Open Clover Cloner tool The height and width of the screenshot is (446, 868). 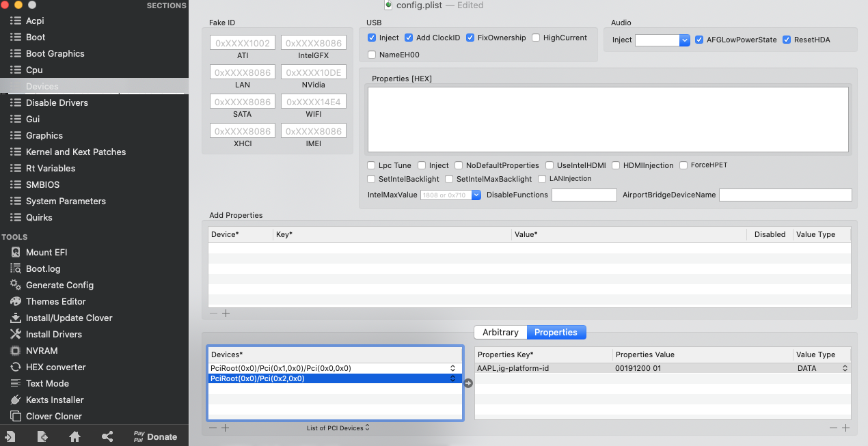(53, 416)
